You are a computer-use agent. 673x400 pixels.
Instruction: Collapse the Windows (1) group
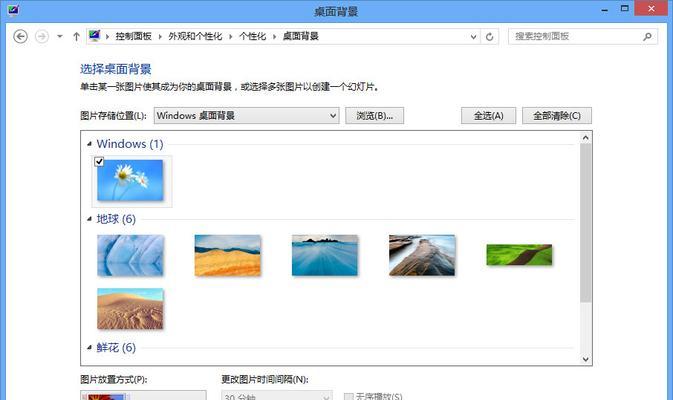point(89,144)
